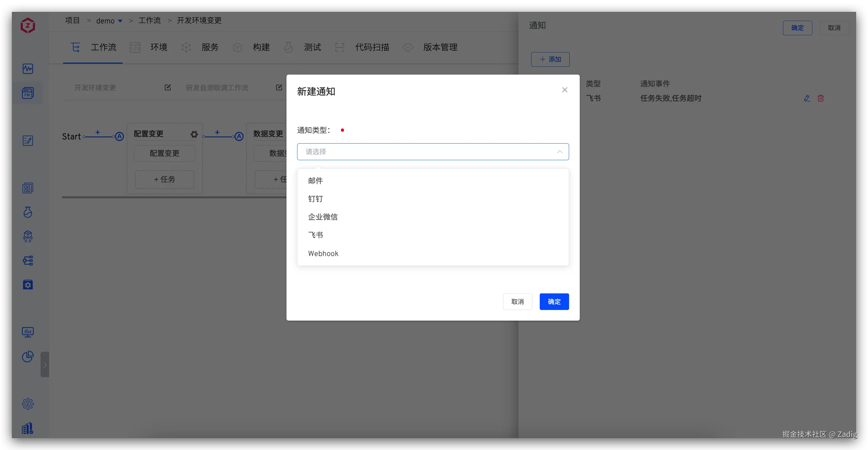The width and height of the screenshot is (868, 450).
Task: Click the pie chart sidebar icon
Action: tap(28, 356)
